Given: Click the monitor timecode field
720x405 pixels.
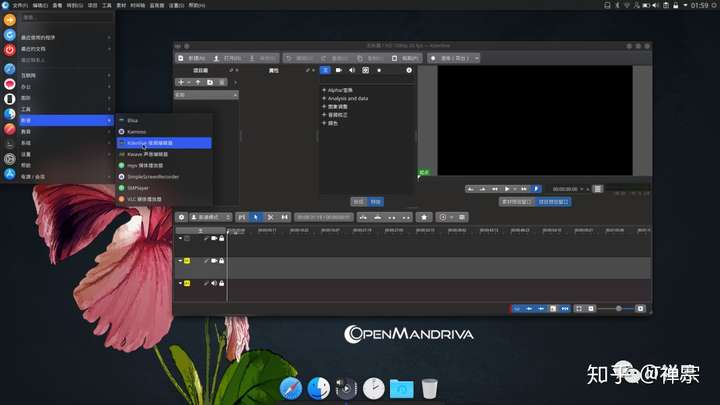Looking at the screenshot, I should (565, 189).
